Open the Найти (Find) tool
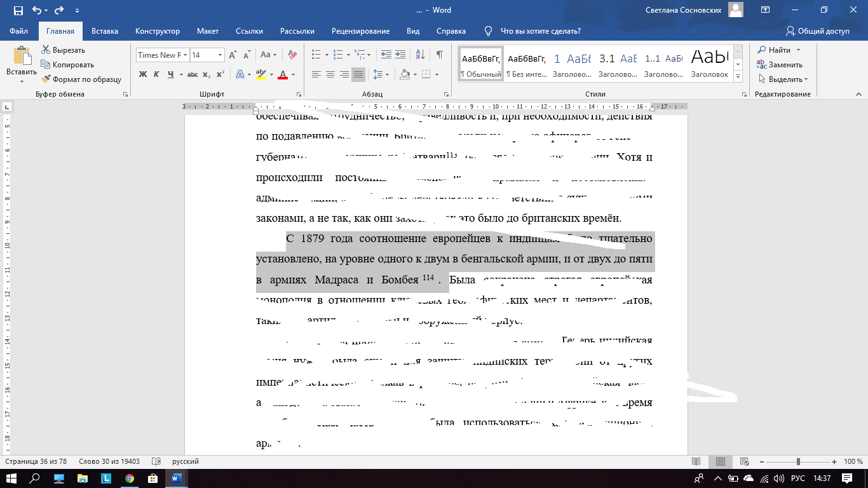This screenshot has height=488, width=868. [774, 50]
